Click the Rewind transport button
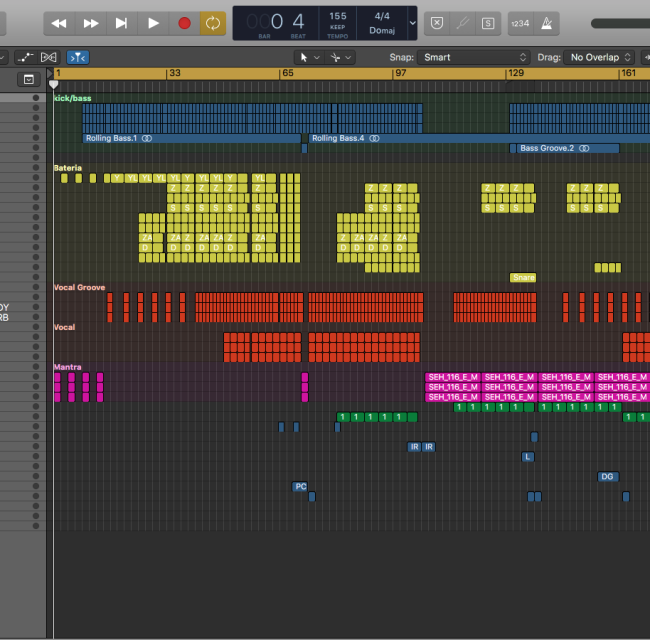The image size is (650, 640). click(x=59, y=22)
